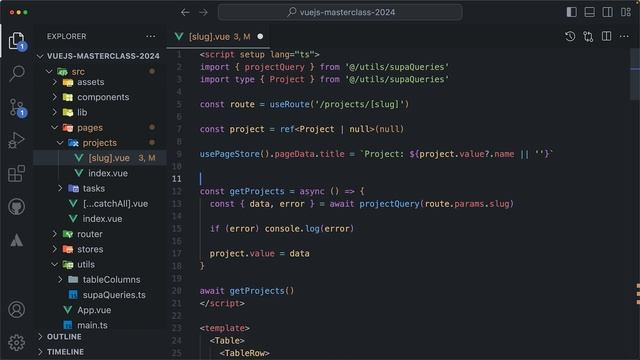Expand the stores folder
Screen dimensions: 640x360
pyautogui.click(x=55, y=249)
